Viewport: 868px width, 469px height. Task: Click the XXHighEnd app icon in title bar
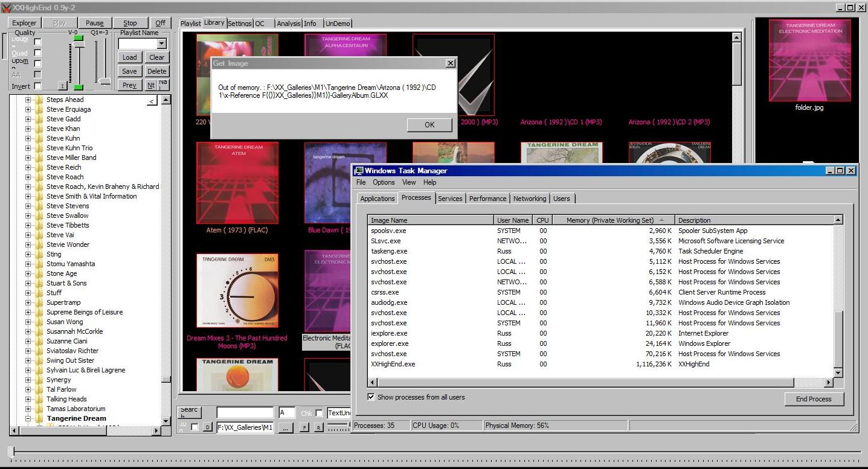coord(5,7)
